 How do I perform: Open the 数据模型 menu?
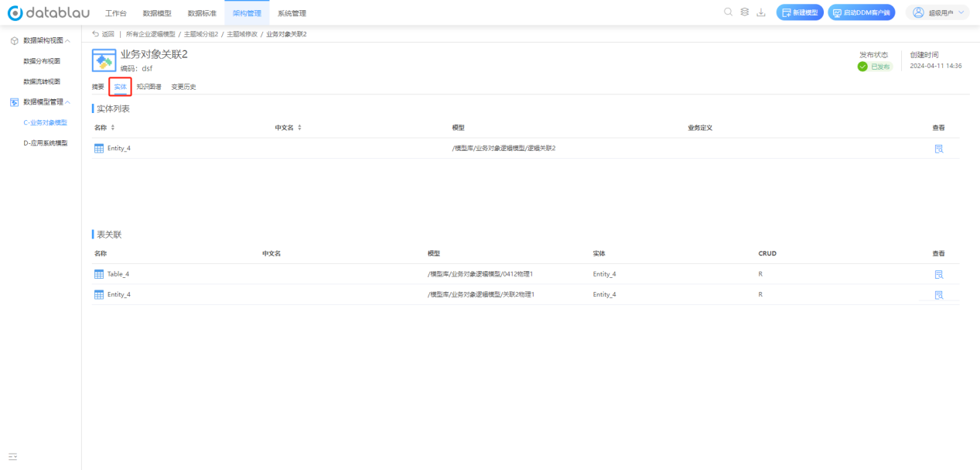point(157,13)
